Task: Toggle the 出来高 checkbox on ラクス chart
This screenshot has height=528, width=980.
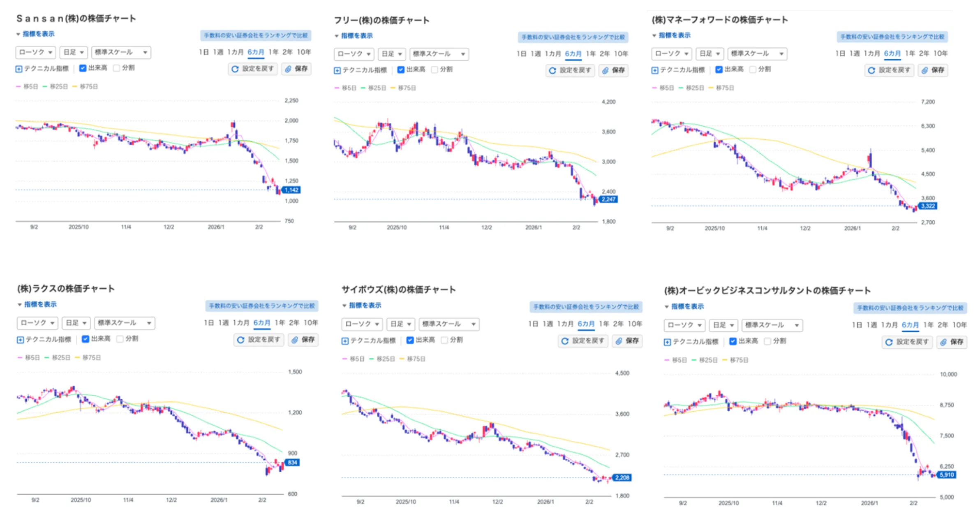Action: 86,339
